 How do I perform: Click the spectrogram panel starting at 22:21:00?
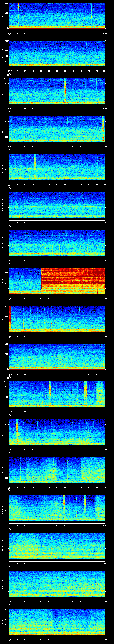[57, 205]
